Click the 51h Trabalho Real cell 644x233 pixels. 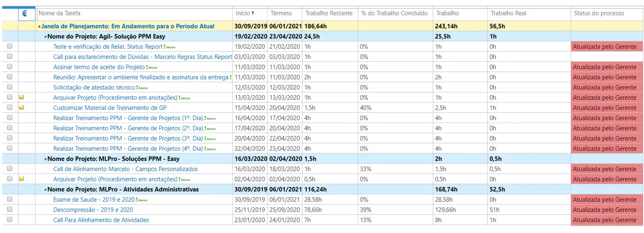coord(529,210)
